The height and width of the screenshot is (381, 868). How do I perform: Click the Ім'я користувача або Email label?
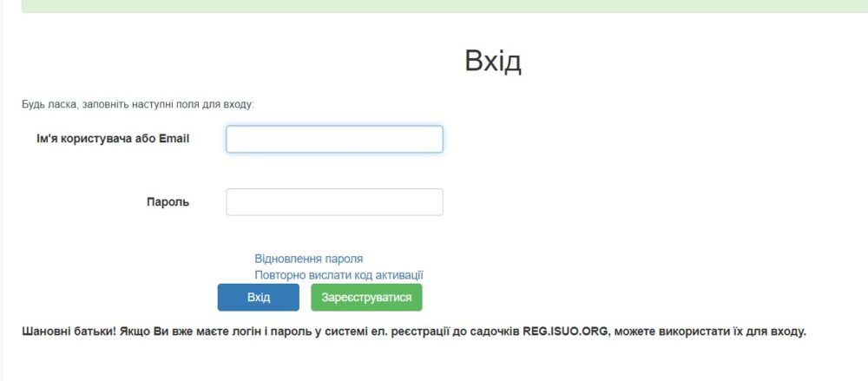pos(113,139)
